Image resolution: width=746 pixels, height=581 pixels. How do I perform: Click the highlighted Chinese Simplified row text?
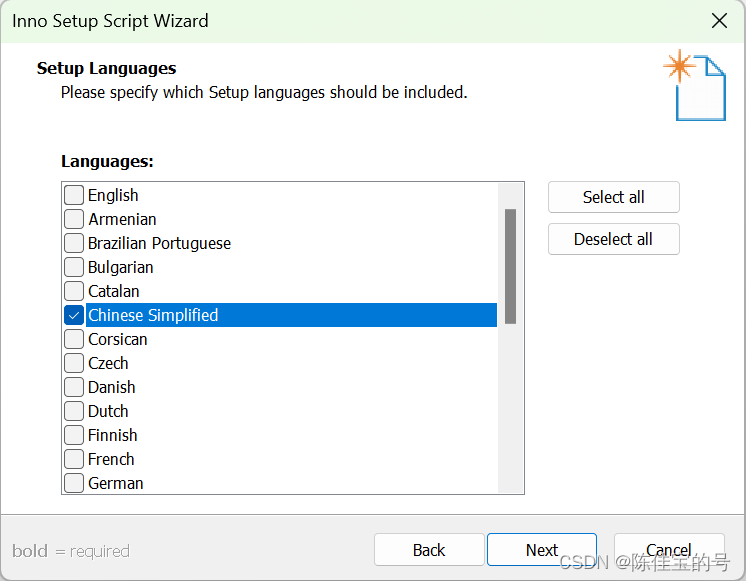click(153, 315)
